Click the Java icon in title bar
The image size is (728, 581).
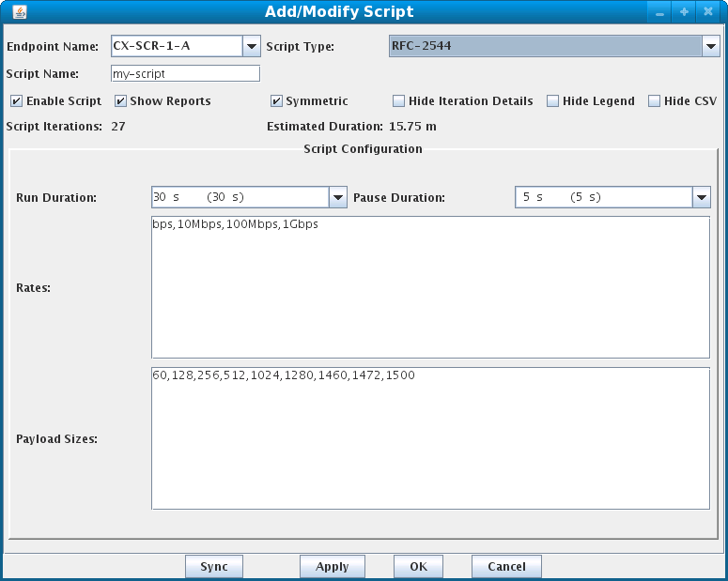coord(20,11)
